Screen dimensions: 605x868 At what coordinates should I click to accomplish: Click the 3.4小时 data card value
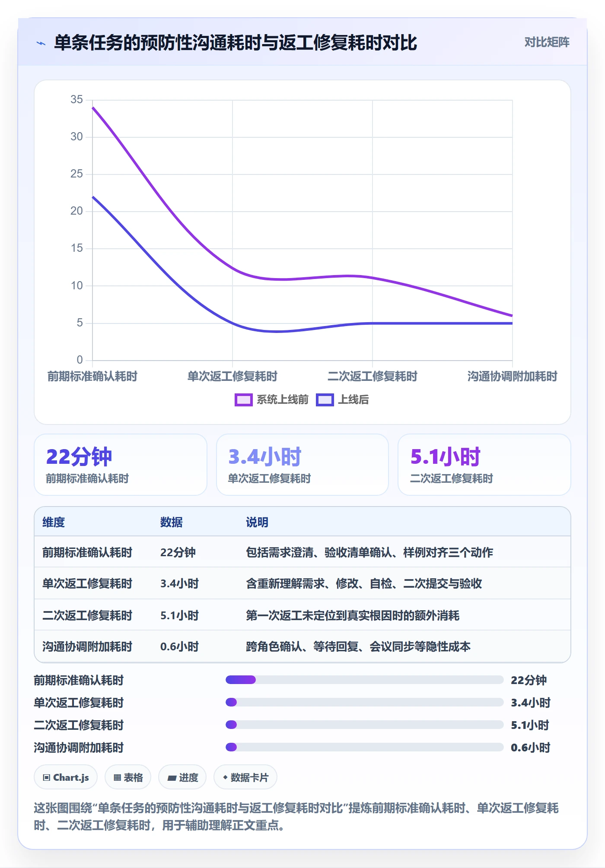[265, 457]
